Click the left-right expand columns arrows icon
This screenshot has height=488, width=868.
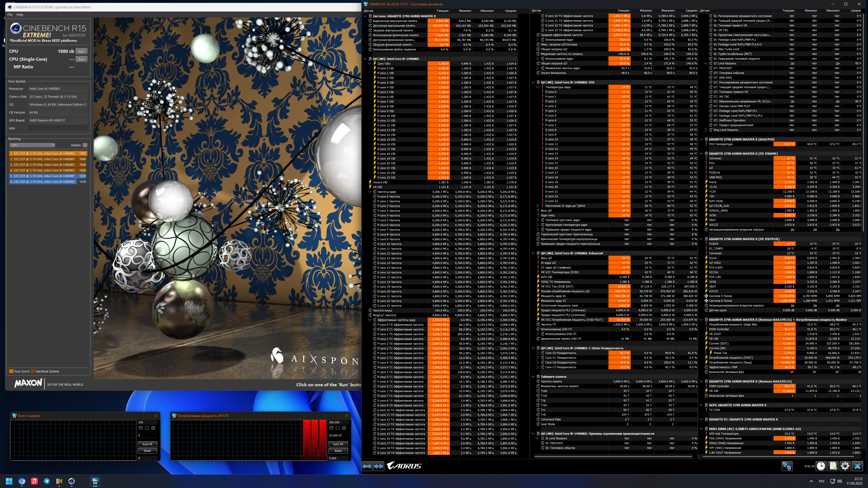[x=367, y=466]
